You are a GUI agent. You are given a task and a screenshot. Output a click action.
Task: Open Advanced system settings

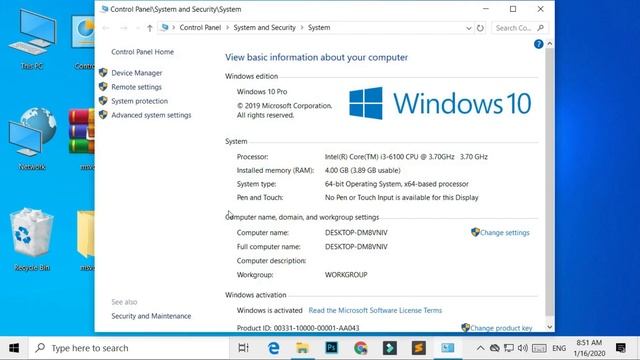151,115
